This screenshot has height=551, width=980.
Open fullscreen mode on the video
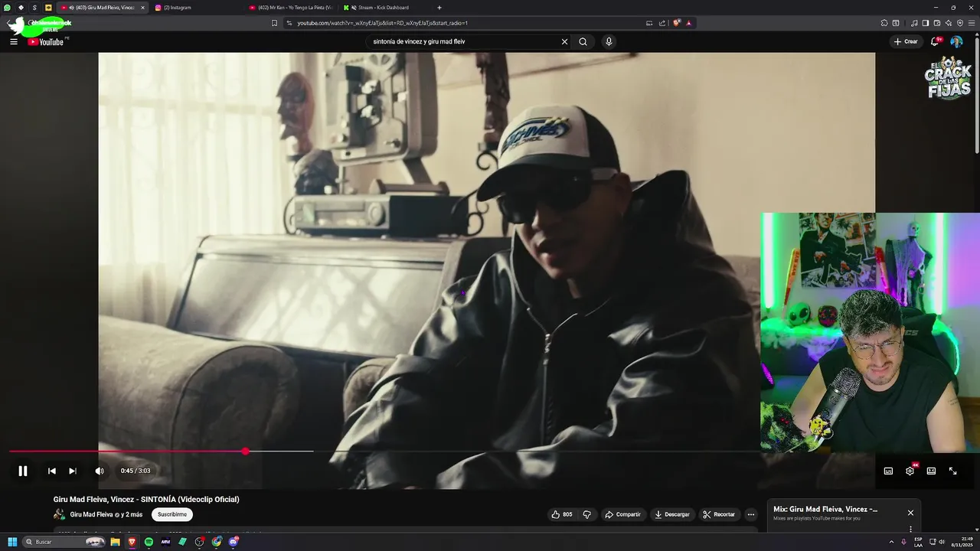pyautogui.click(x=952, y=471)
